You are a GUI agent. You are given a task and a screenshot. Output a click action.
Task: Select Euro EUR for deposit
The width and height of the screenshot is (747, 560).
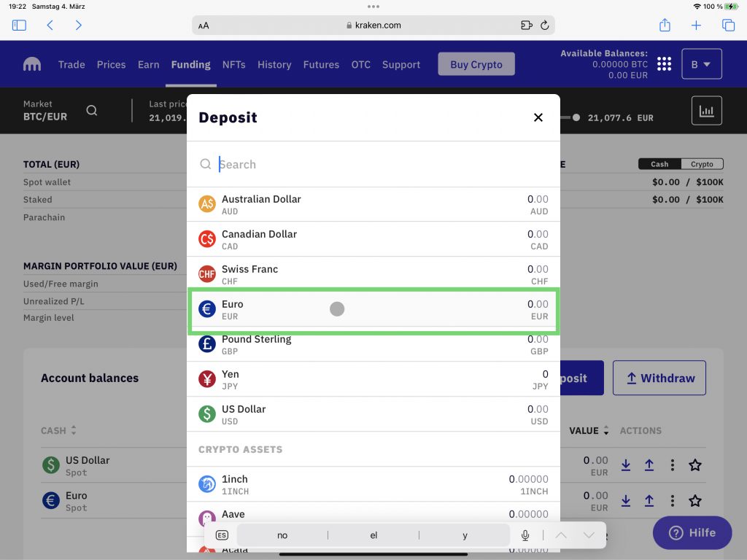pos(373,309)
